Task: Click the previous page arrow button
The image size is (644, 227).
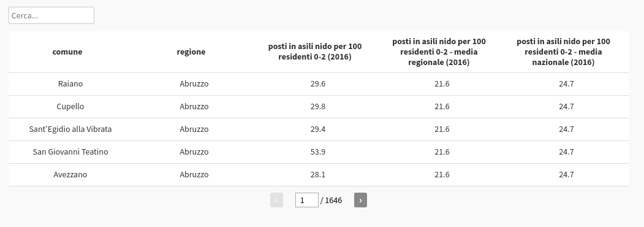Action: [x=276, y=200]
